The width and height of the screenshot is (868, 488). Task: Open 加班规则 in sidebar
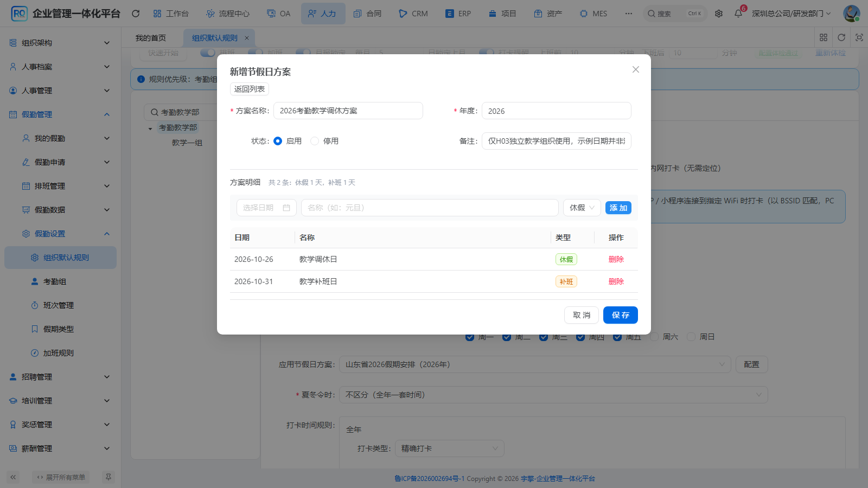click(x=60, y=353)
